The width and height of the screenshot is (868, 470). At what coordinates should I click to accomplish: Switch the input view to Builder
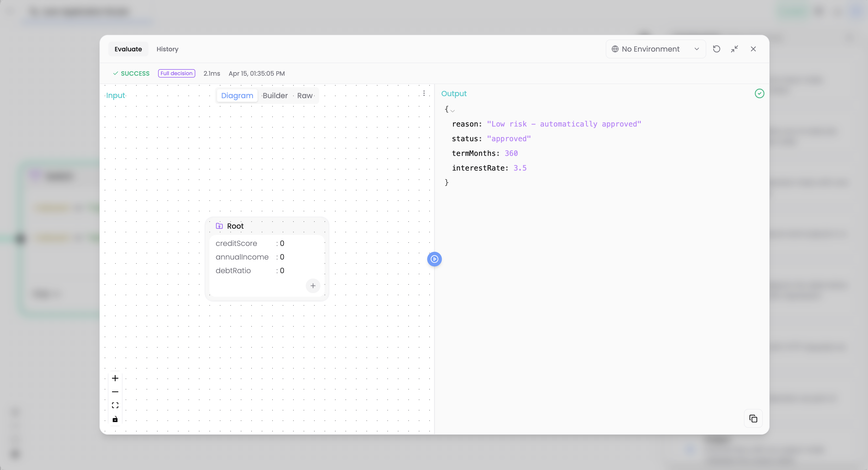275,95
